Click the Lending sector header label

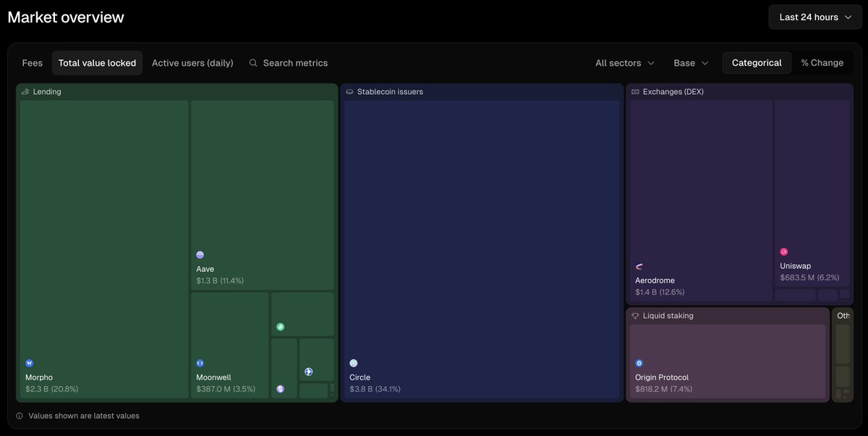pyautogui.click(x=47, y=92)
